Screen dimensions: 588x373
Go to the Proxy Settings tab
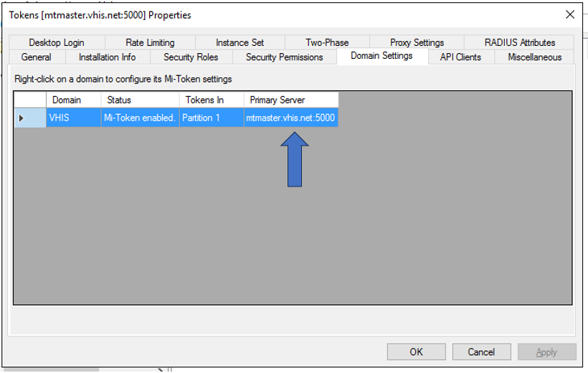[x=417, y=42]
